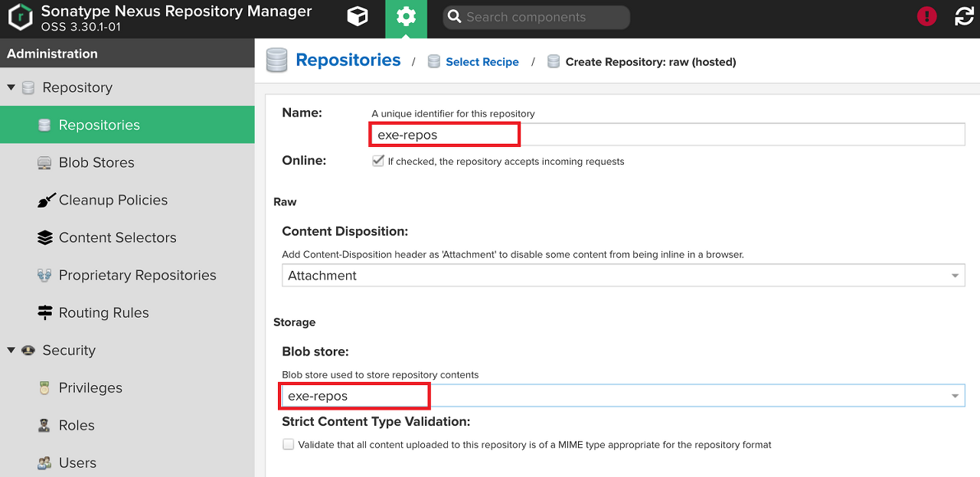Open Cleanup Policies in the sidebar
980x477 pixels.
pos(127,200)
